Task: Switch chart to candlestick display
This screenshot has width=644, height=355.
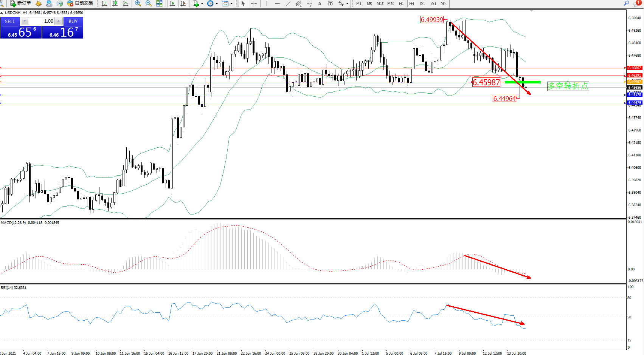Action: point(115,3)
